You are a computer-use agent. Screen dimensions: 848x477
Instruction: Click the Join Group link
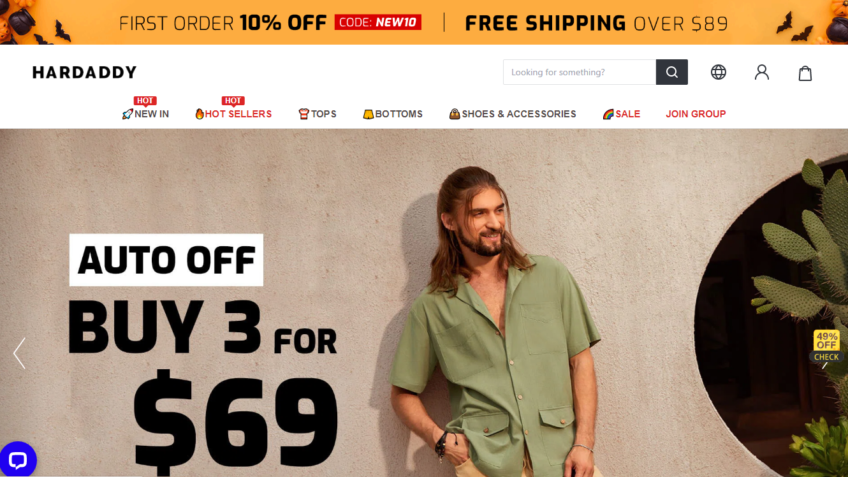(695, 114)
